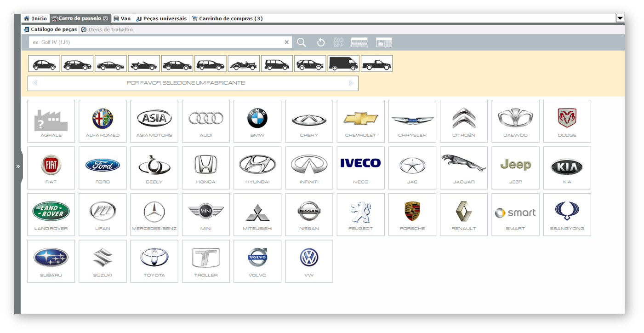Choose the Fiat manufacturer tile

51,168
